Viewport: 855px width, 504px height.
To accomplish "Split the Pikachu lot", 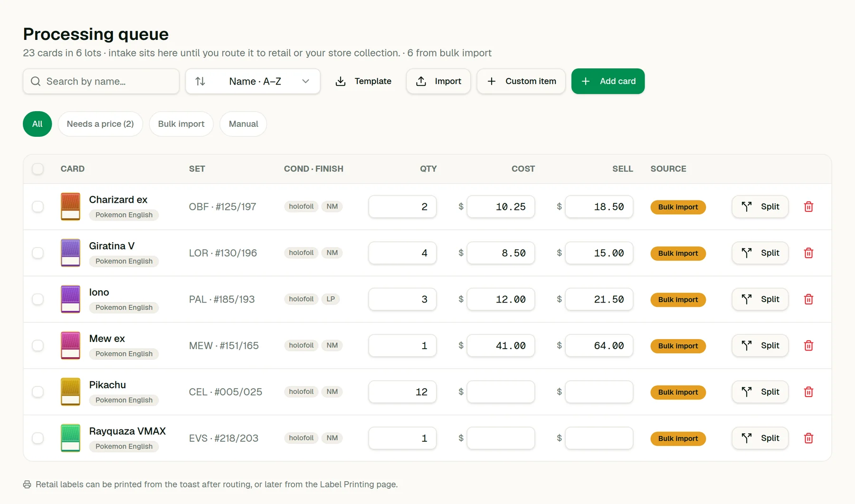I will (760, 392).
